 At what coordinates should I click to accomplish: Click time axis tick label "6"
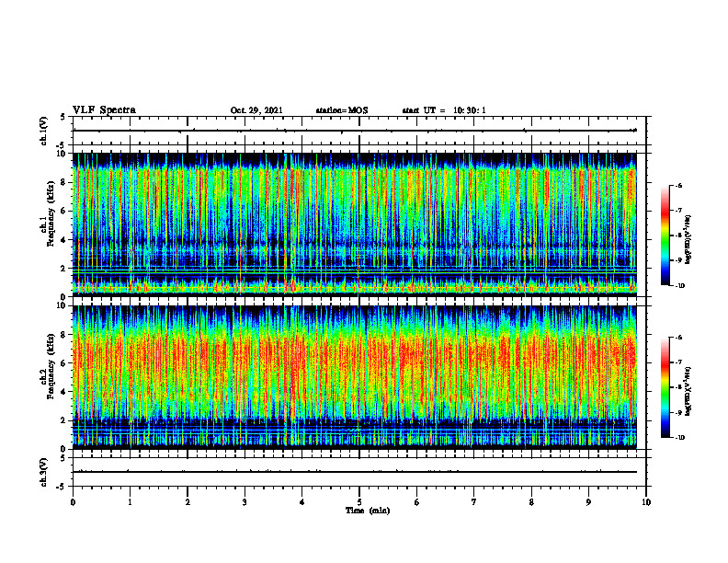[x=417, y=502]
